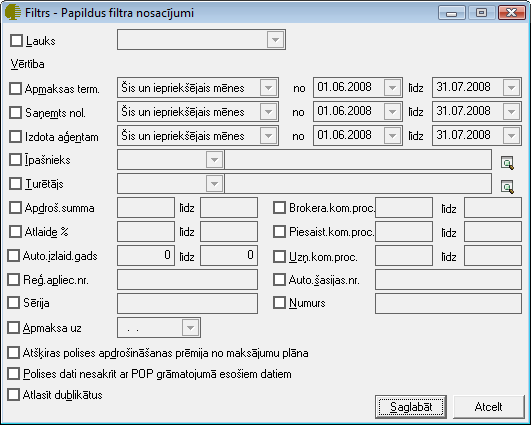Viewport: 531px width, 425px height.
Task: Click the Saglabāt button
Action: click(x=411, y=407)
